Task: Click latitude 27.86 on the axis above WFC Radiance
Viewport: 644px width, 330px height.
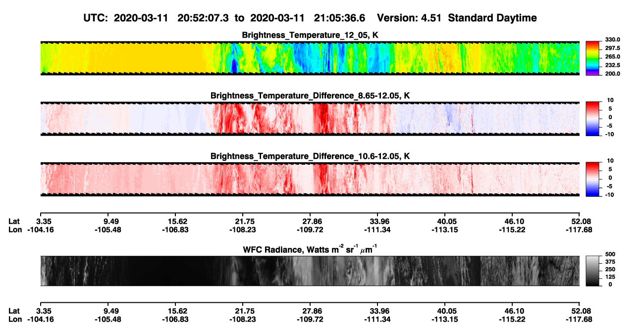Action: pyautogui.click(x=310, y=221)
